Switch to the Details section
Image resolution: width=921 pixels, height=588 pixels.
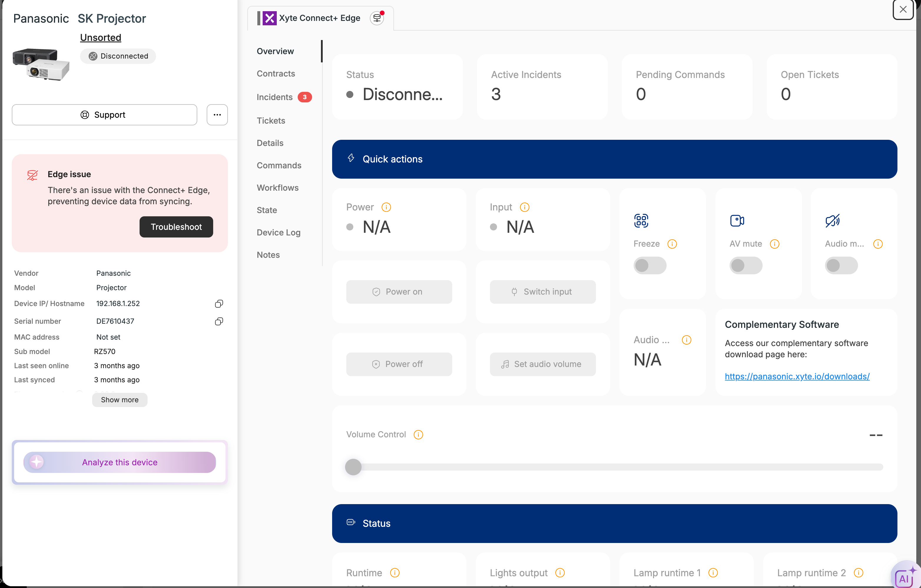[x=270, y=143]
